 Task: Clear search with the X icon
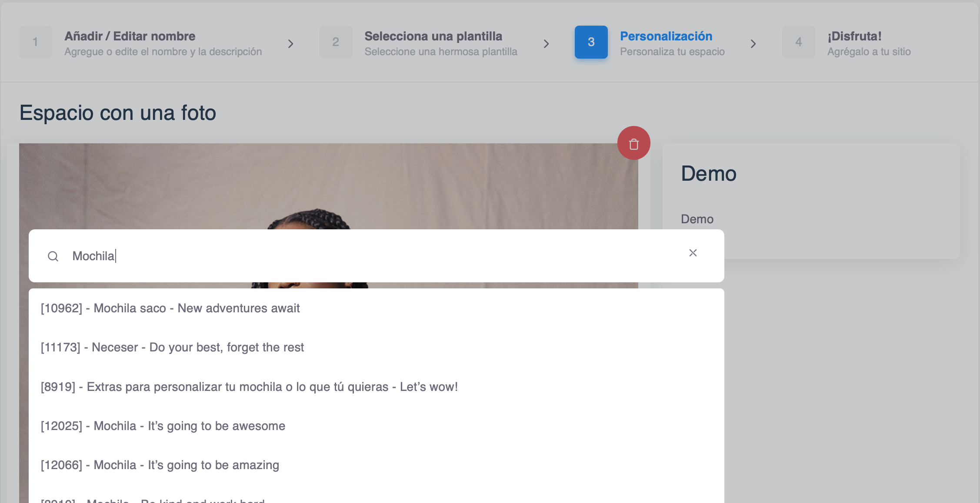point(693,253)
